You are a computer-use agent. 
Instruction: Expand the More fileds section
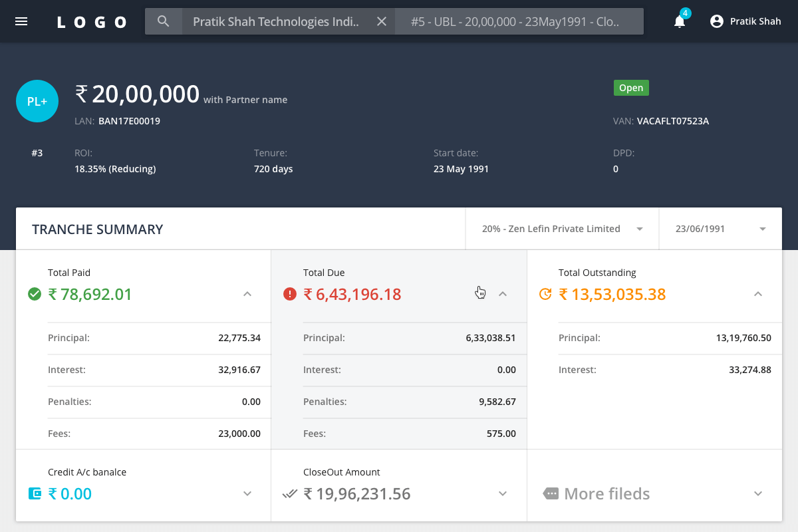758,494
